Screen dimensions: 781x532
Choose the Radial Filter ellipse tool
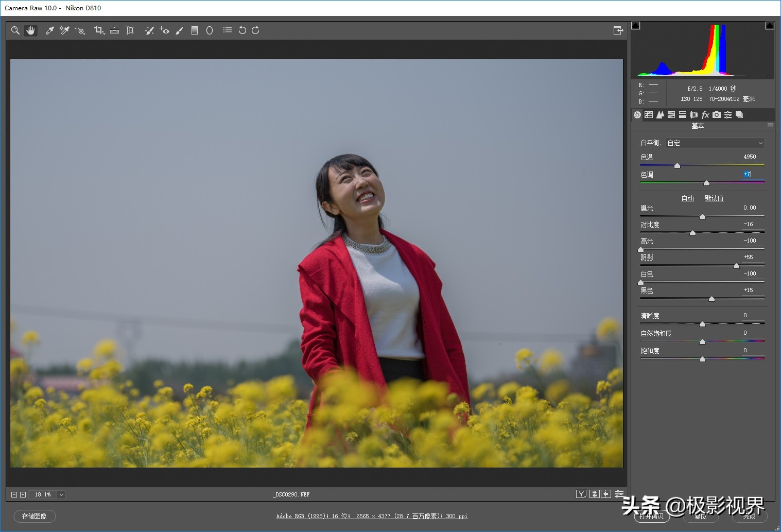210,30
